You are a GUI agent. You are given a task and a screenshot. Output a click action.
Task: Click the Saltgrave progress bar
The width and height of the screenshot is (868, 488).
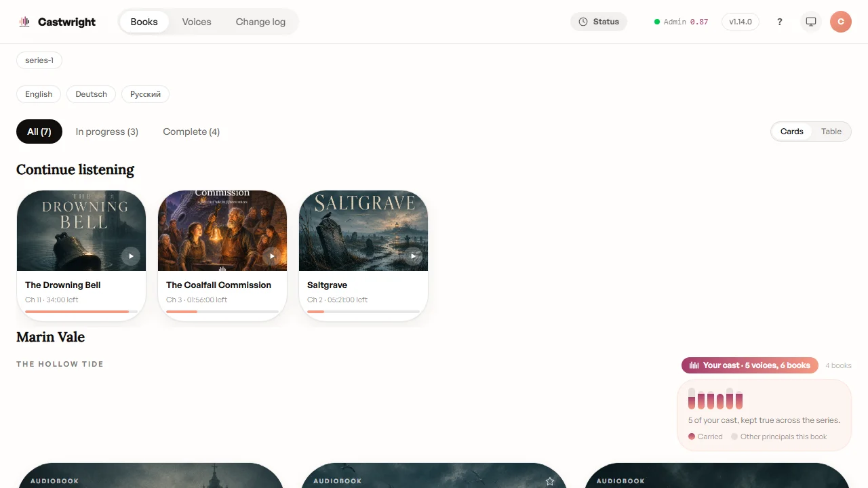[363, 312]
